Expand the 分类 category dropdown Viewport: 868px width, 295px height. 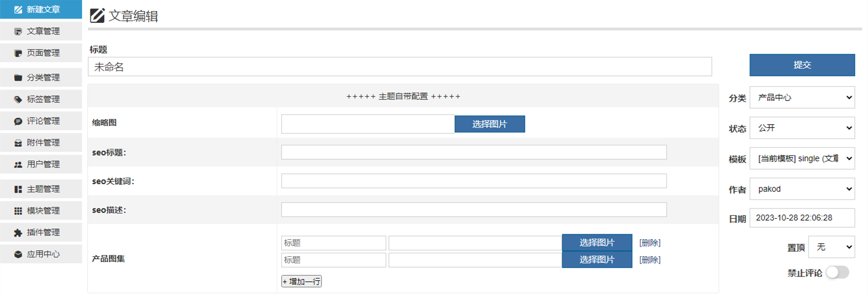802,98
